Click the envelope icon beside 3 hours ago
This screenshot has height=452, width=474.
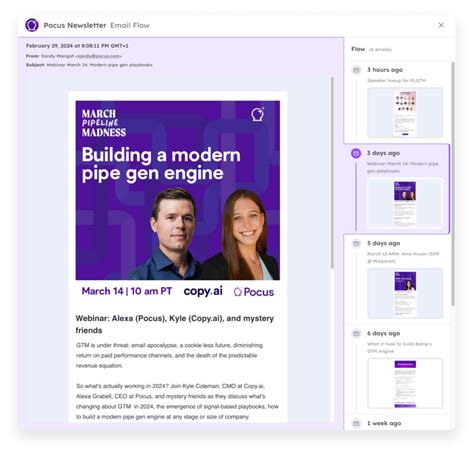click(x=356, y=70)
